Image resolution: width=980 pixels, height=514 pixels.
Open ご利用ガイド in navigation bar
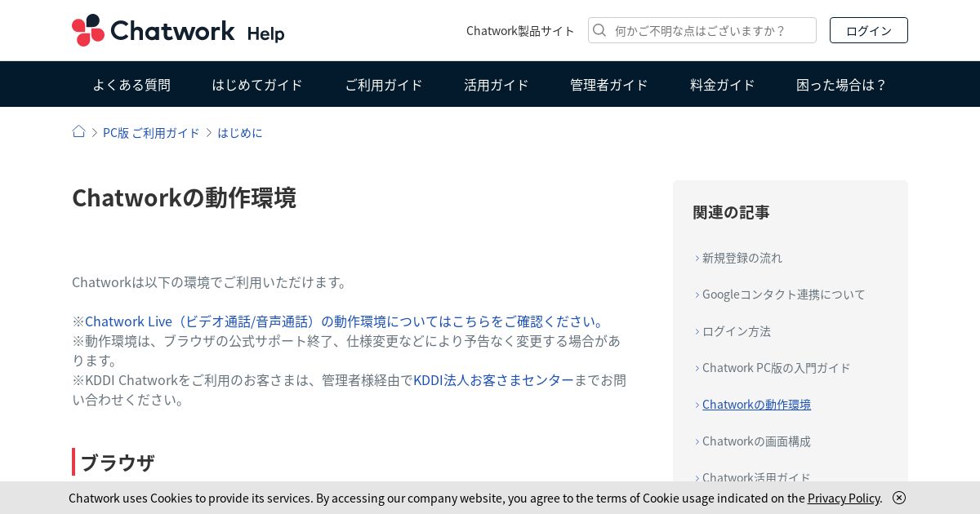383,84
